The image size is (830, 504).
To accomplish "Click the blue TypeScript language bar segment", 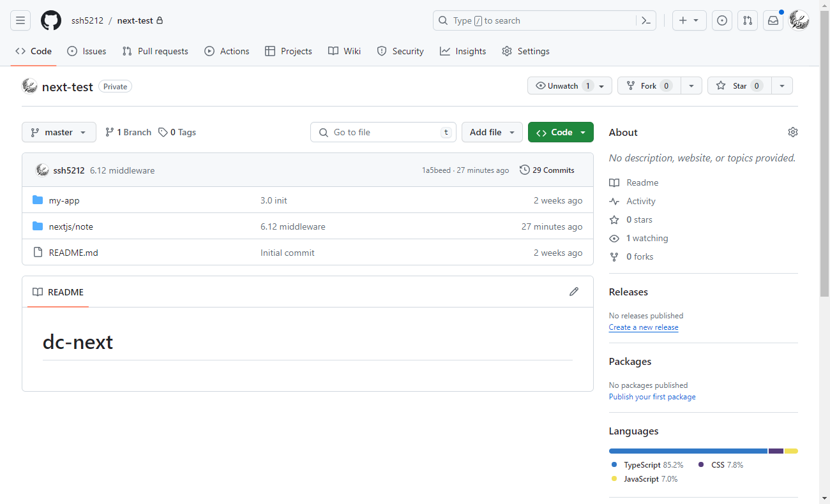I will (x=688, y=451).
